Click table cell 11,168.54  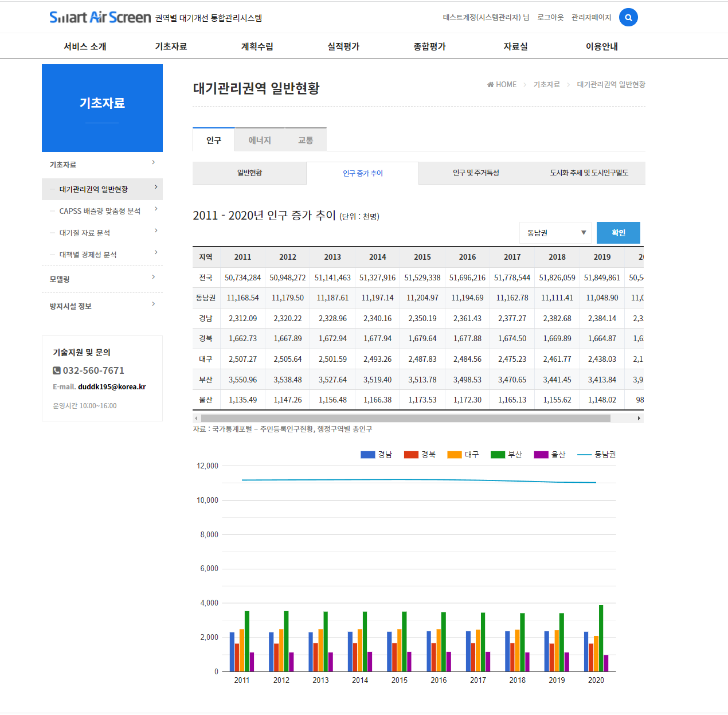point(242,298)
